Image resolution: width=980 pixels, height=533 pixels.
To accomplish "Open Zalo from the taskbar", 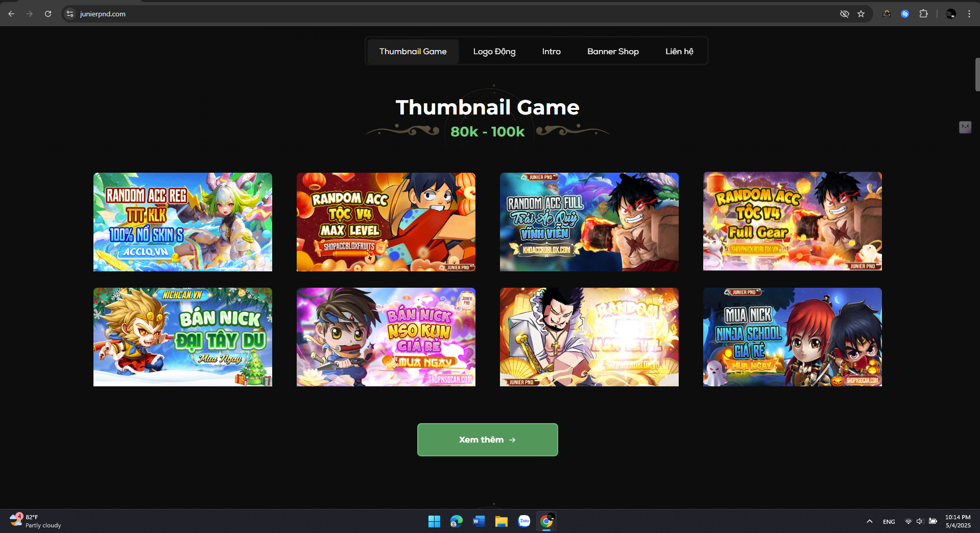I will point(524,521).
